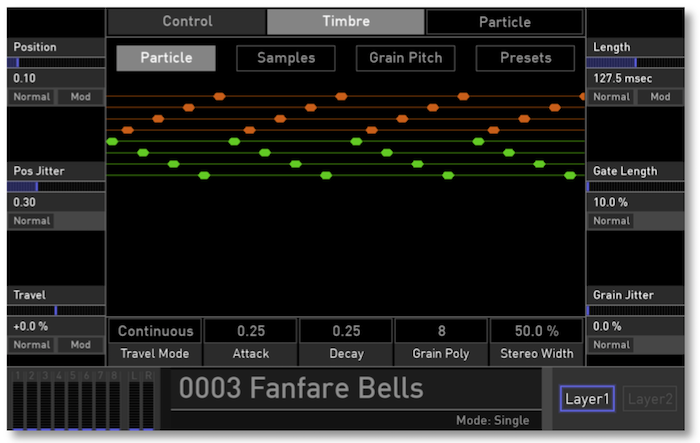Select the Samples sub-page button

[x=286, y=58]
